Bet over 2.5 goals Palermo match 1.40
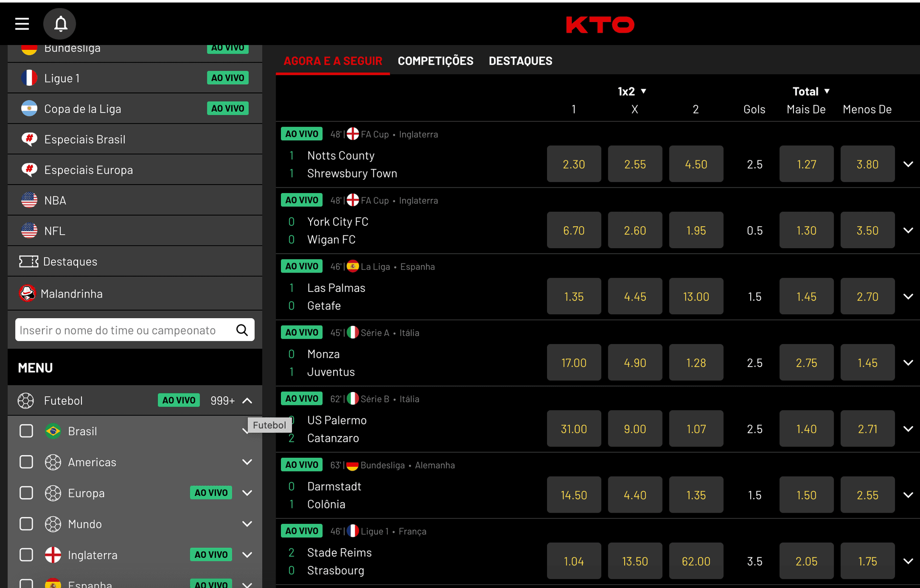Screen dimensions: 920x588 pos(806,428)
